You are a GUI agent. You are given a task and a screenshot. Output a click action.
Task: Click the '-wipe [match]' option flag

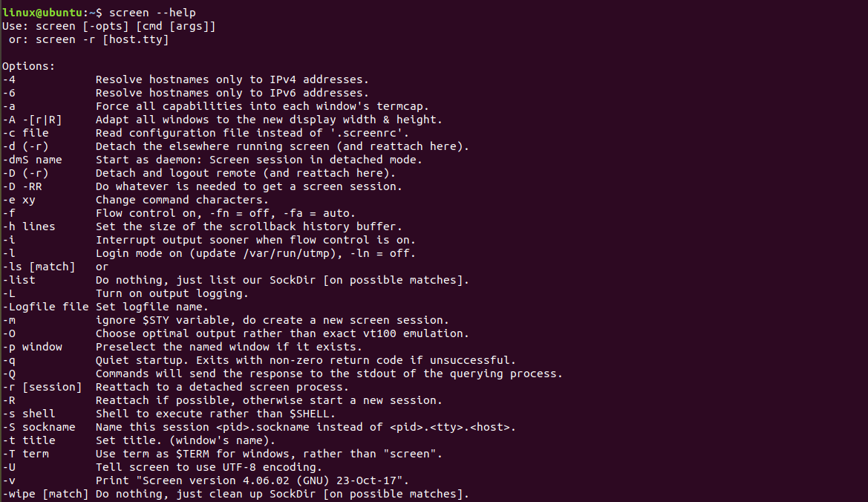[x=45, y=494]
